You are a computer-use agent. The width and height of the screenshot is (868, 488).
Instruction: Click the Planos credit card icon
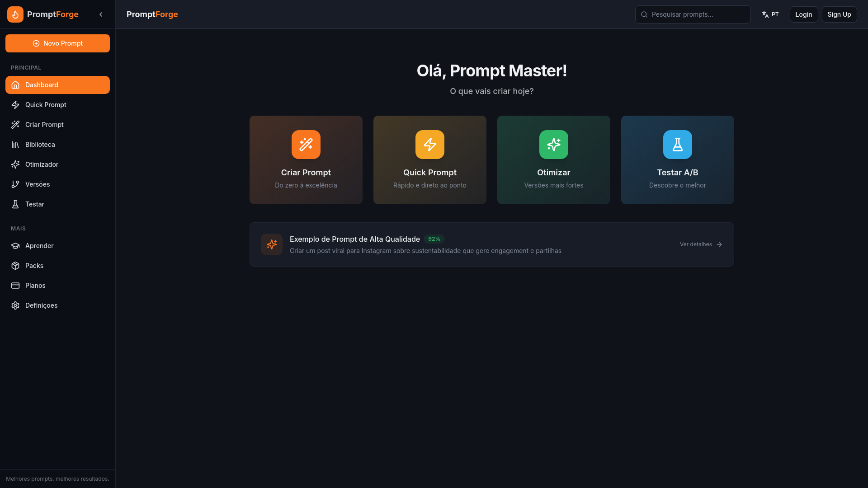pyautogui.click(x=15, y=286)
